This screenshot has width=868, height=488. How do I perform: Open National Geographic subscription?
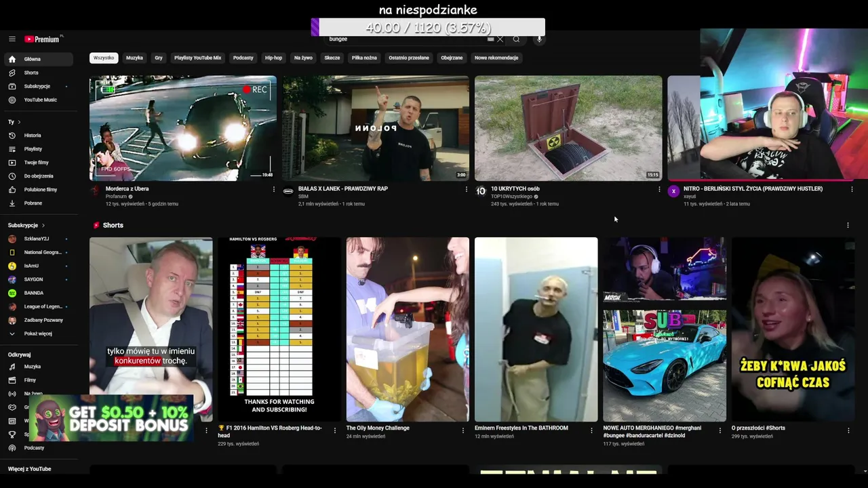click(38, 252)
